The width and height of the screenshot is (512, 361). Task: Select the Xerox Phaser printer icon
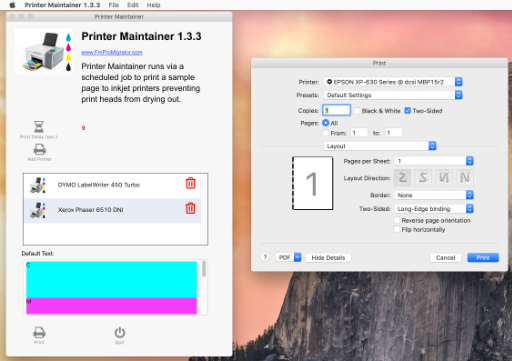[38, 210]
